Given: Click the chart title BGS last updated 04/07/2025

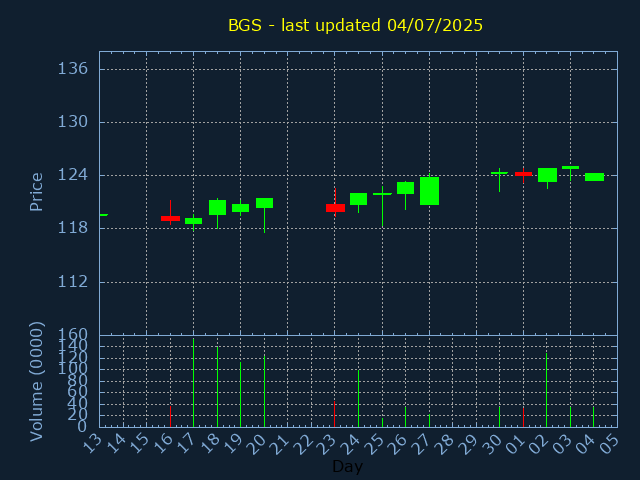Looking at the screenshot, I should (355, 25).
